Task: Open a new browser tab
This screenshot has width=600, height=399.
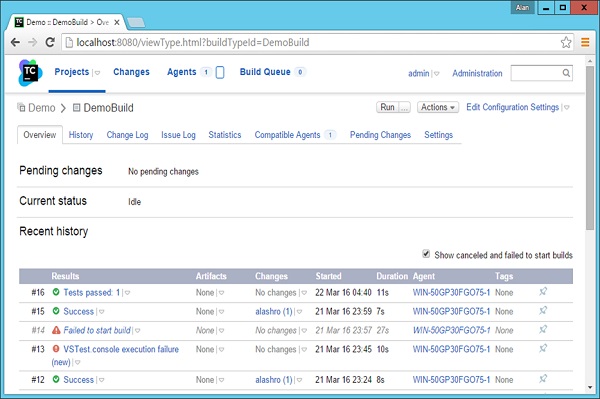Action: 136,23
